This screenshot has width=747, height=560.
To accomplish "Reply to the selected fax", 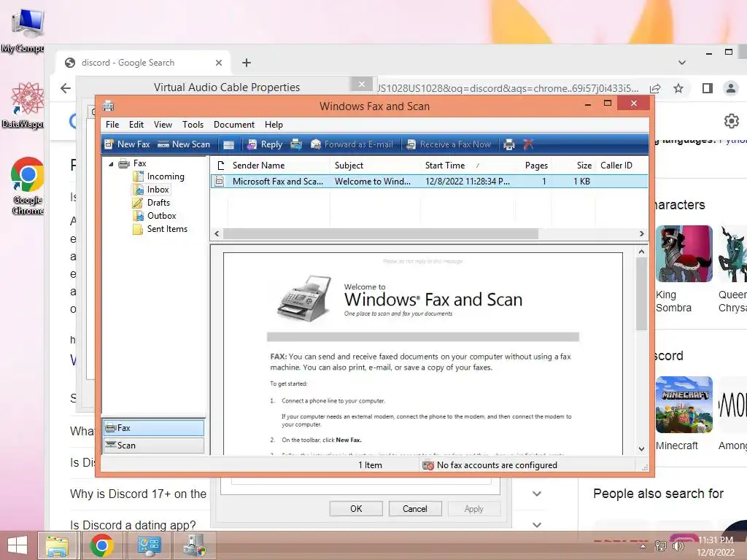I will tap(265, 144).
